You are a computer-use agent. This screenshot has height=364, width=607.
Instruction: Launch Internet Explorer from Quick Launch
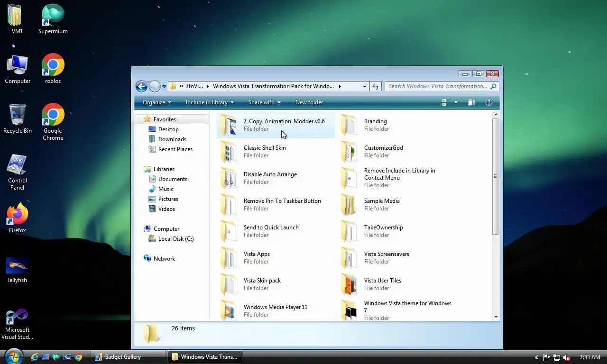click(x=34, y=357)
